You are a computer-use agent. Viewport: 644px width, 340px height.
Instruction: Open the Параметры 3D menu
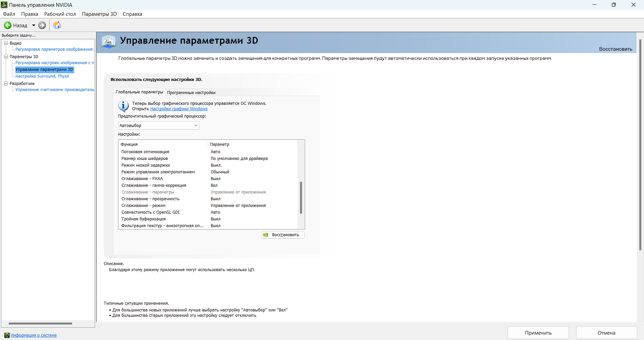tap(99, 14)
